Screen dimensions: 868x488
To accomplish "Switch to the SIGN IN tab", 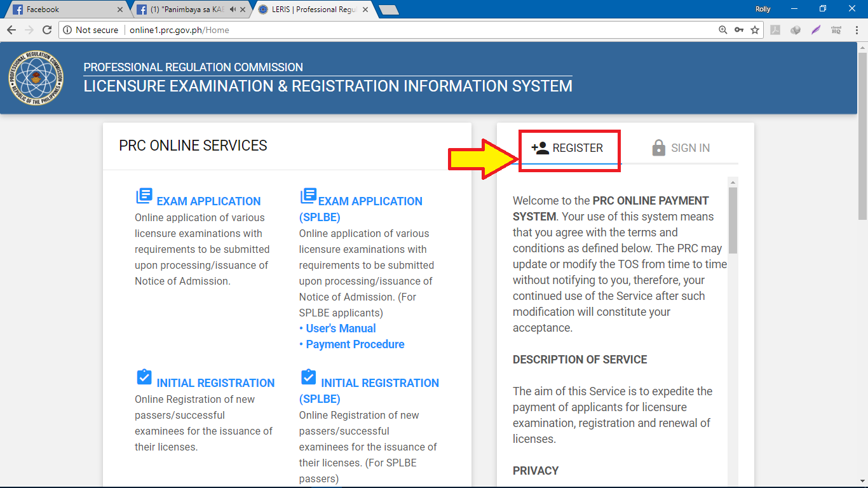I will (x=690, y=147).
